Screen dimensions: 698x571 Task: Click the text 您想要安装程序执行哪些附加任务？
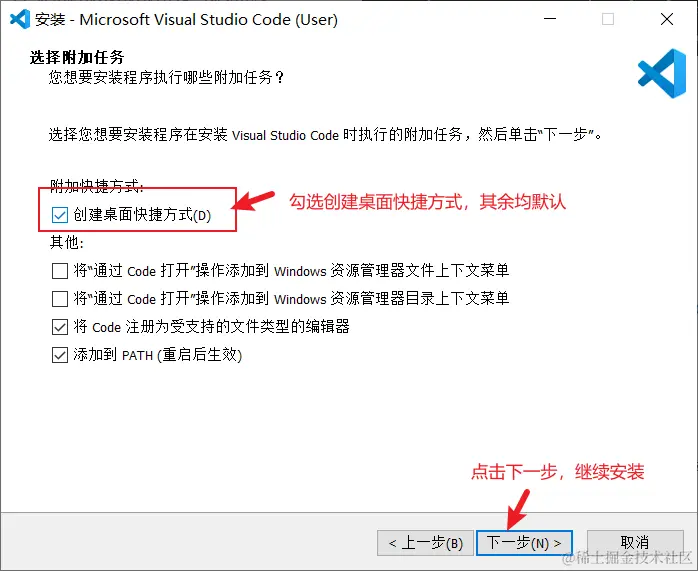click(167, 77)
